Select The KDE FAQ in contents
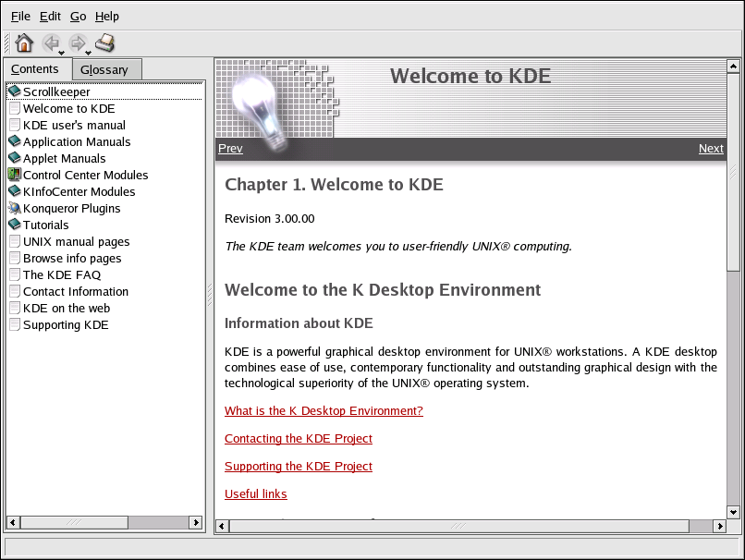The height and width of the screenshot is (560, 745). coord(61,274)
